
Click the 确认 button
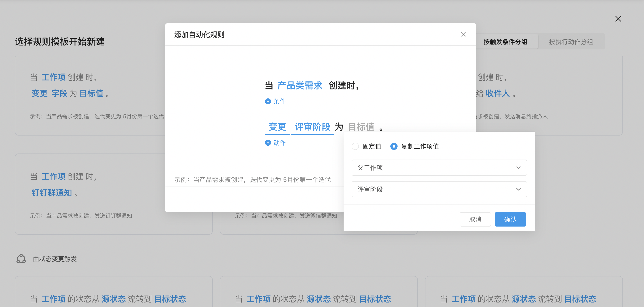510,219
